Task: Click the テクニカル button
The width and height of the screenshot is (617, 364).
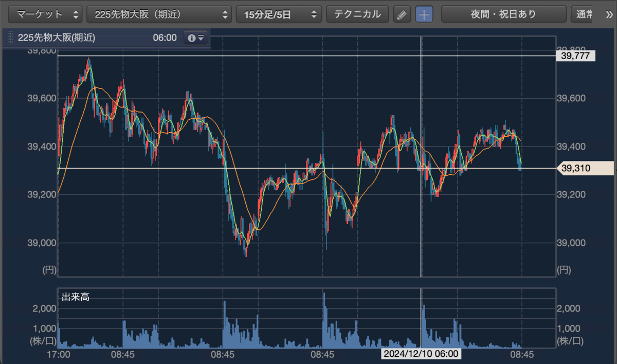Action: point(357,14)
